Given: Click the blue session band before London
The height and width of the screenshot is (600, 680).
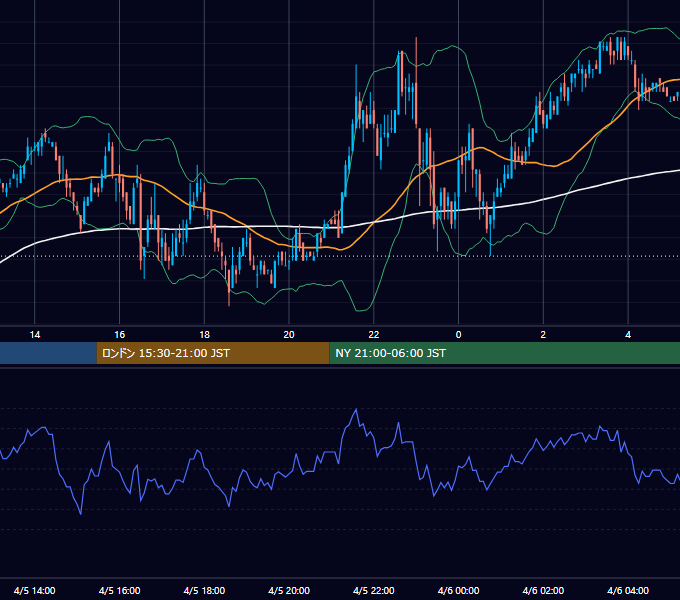Looking at the screenshot, I should click(48, 353).
